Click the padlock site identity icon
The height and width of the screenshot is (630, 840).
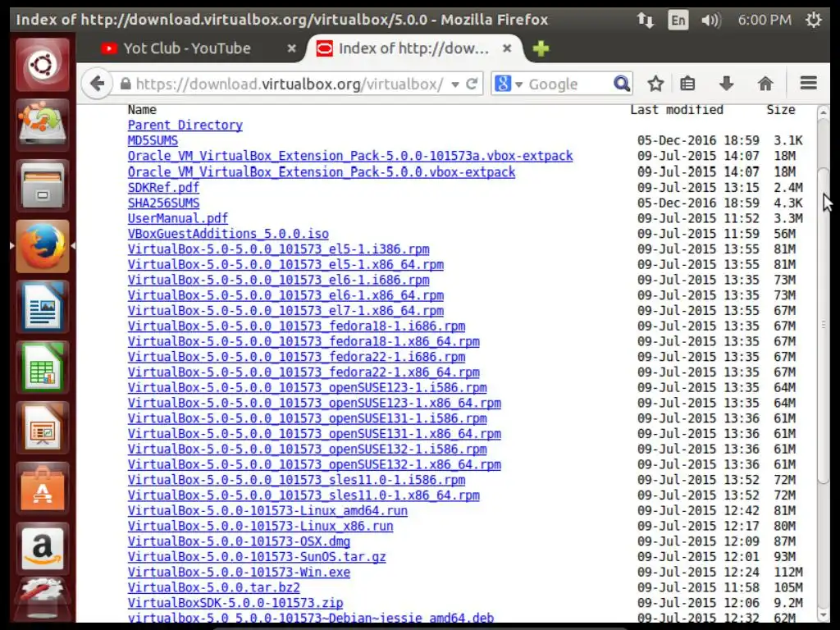click(126, 84)
